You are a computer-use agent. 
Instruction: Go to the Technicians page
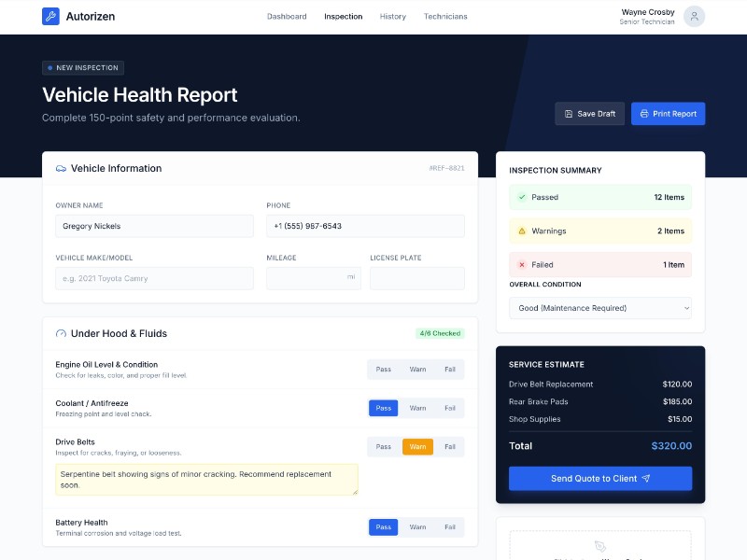445,16
